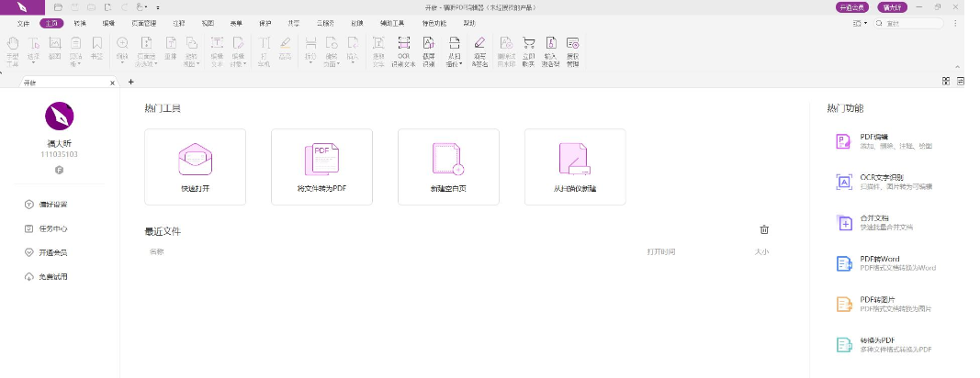This screenshot has height=378, width=980.
Task: Click the new document icon in quick access toolbar
Action: coord(108,7)
